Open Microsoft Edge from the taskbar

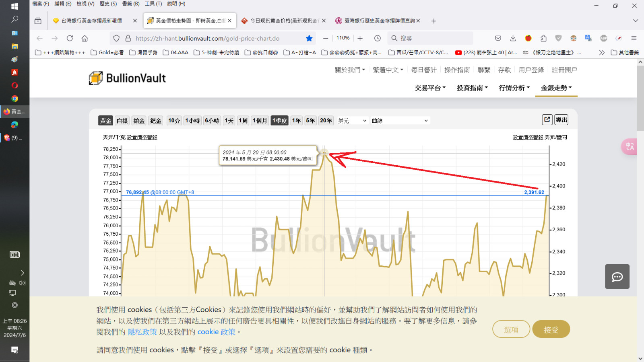[14, 125]
